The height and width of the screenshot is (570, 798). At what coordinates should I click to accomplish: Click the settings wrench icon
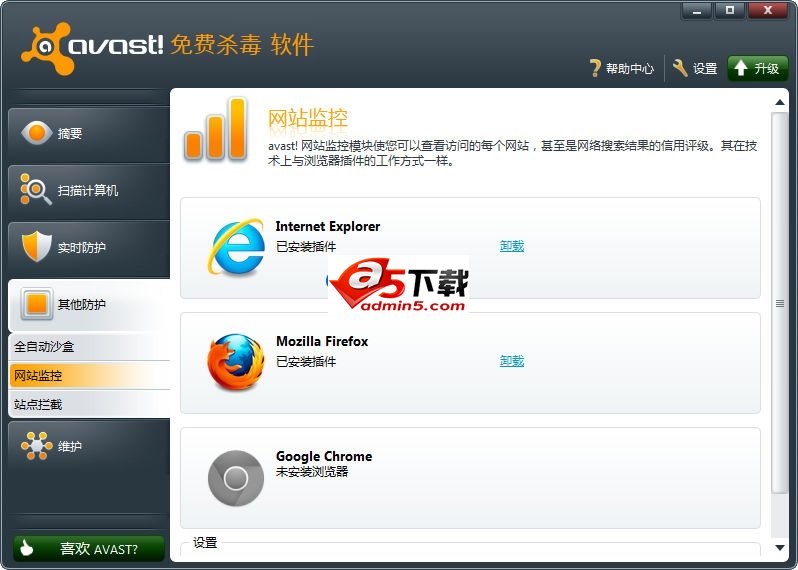click(x=680, y=68)
